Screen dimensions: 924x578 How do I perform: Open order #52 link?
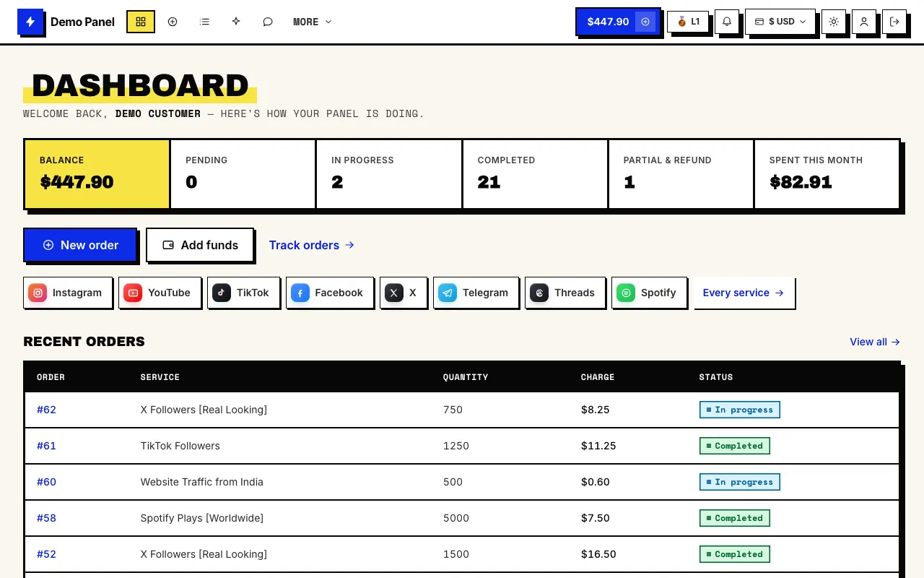pyautogui.click(x=46, y=554)
